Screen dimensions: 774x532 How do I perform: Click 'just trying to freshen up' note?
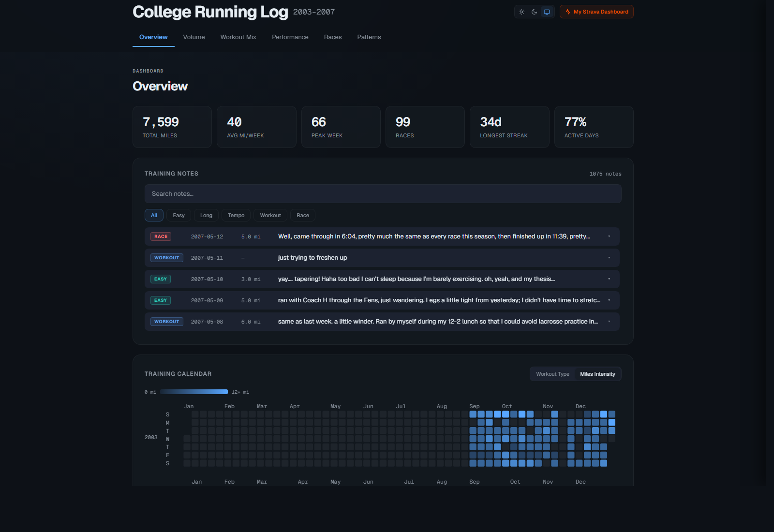point(313,258)
